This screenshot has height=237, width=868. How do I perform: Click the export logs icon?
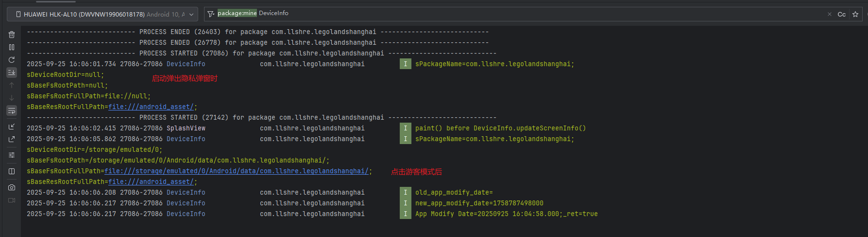tap(12, 139)
